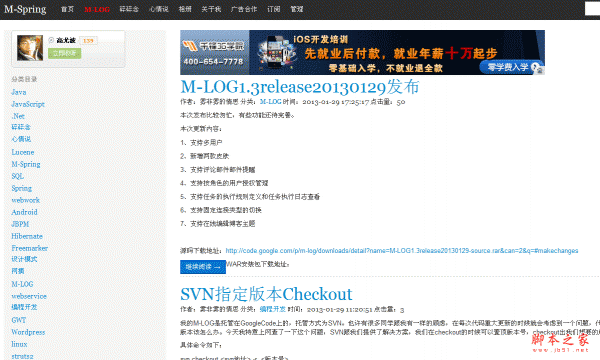Select the JBPM category in sidebar
This screenshot has width=600, height=360.
coord(20,224)
